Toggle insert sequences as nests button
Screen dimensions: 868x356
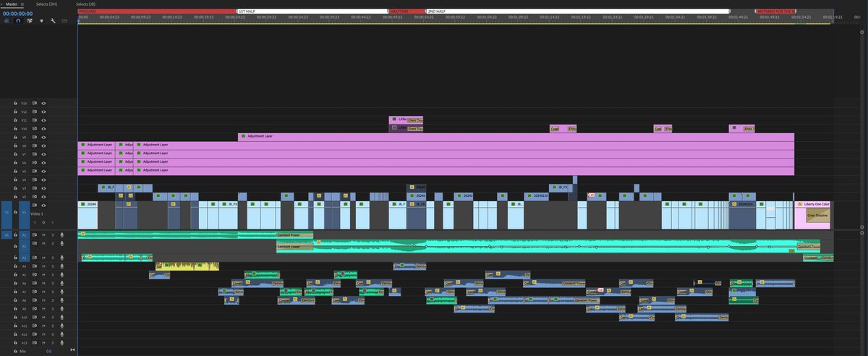point(7,21)
